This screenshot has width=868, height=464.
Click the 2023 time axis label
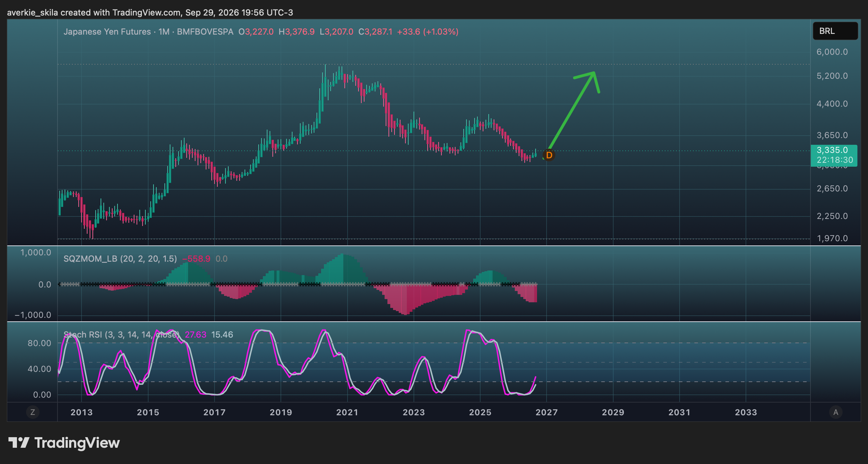pyautogui.click(x=414, y=412)
